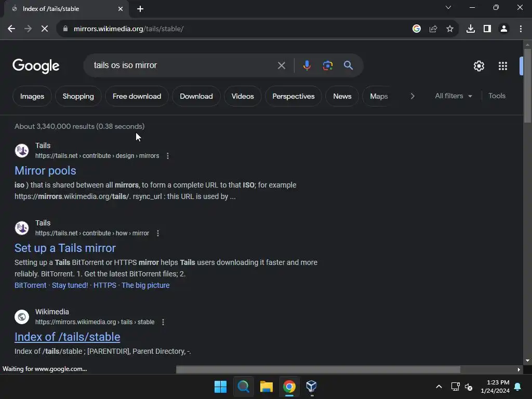Show more filter chips with right chevron

click(x=413, y=96)
